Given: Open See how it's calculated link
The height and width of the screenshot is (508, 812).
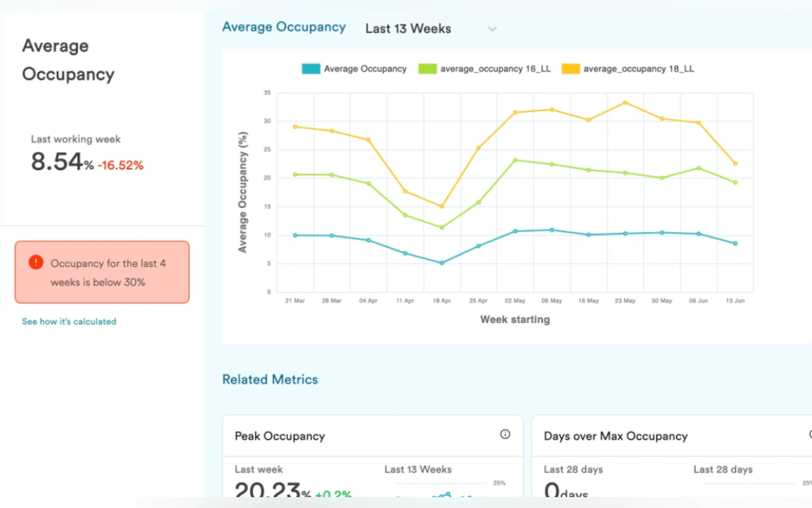Looking at the screenshot, I should pyautogui.click(x=69, y=321).
